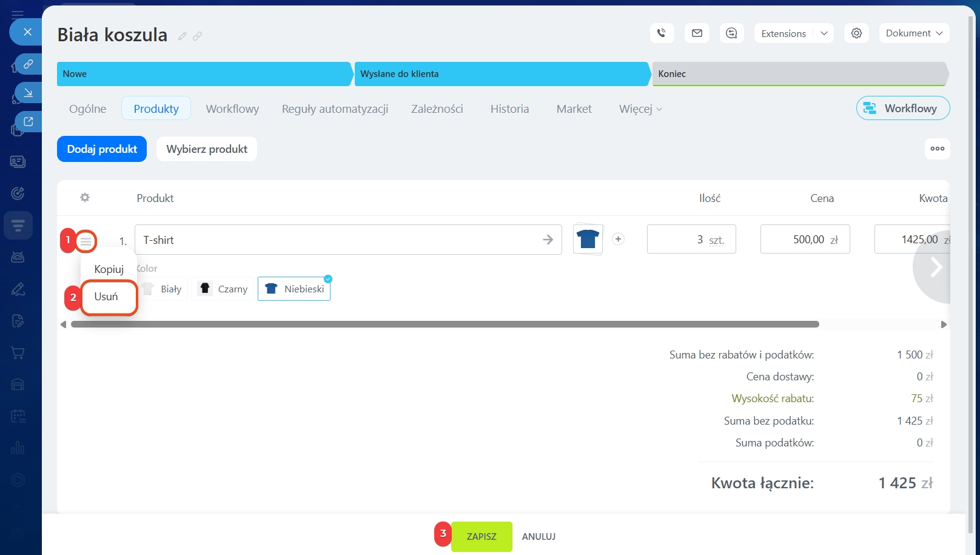
Task: Copy link using chain icon beside title
Action: pyautogui.click(x=198, y=36)
